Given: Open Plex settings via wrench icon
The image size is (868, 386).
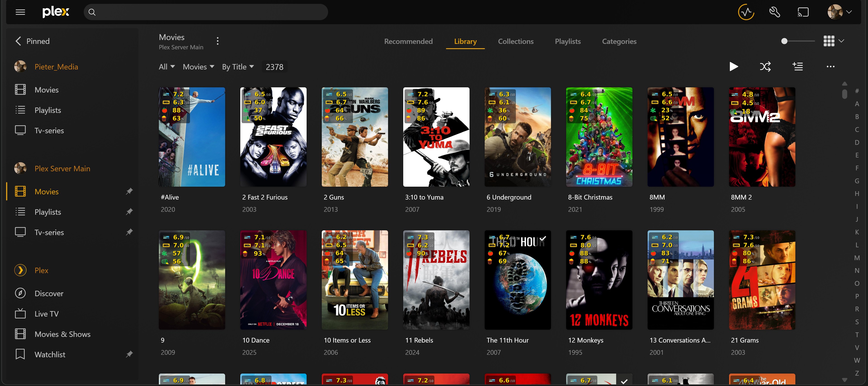Looking at the screenshot, I should [774, 12].
